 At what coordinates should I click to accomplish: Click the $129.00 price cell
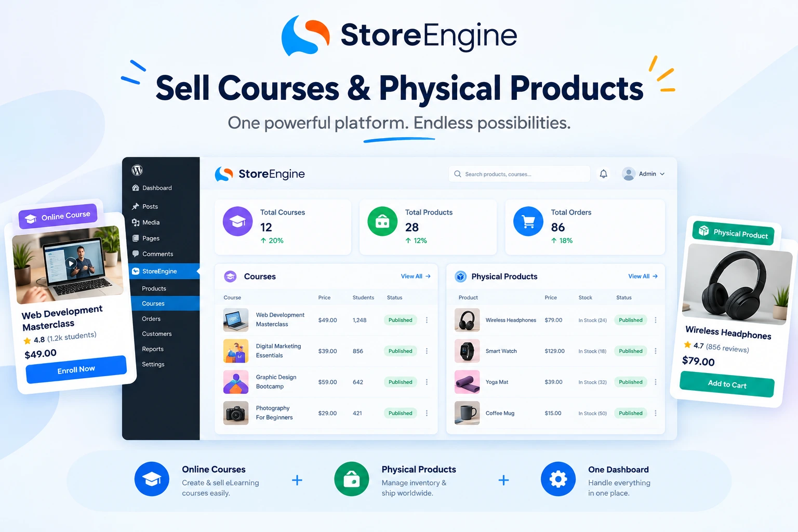pyautogui.click(x=554, y=351)
